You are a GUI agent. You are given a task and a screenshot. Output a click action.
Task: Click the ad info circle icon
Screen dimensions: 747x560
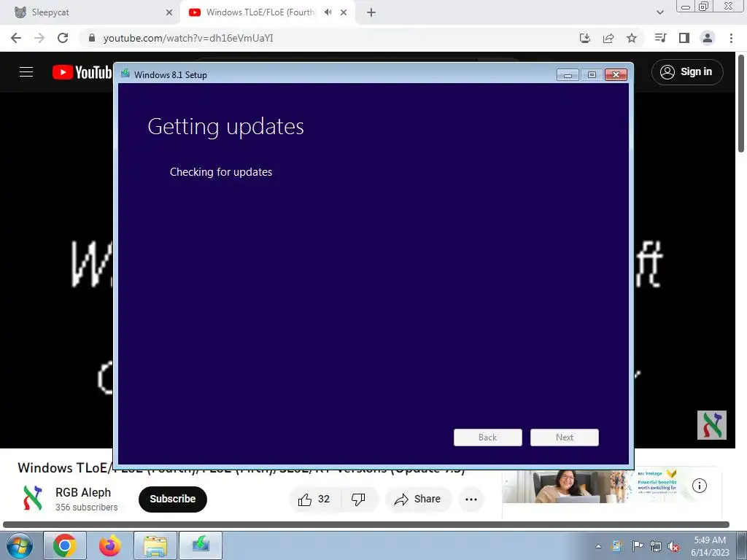(x=699, y=486)
